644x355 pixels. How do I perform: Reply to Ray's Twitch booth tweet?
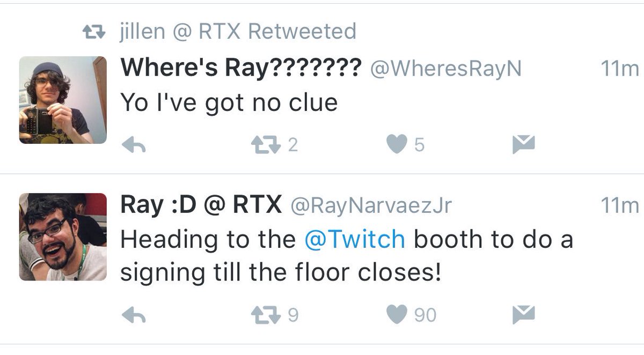click(x=134, y=315)
